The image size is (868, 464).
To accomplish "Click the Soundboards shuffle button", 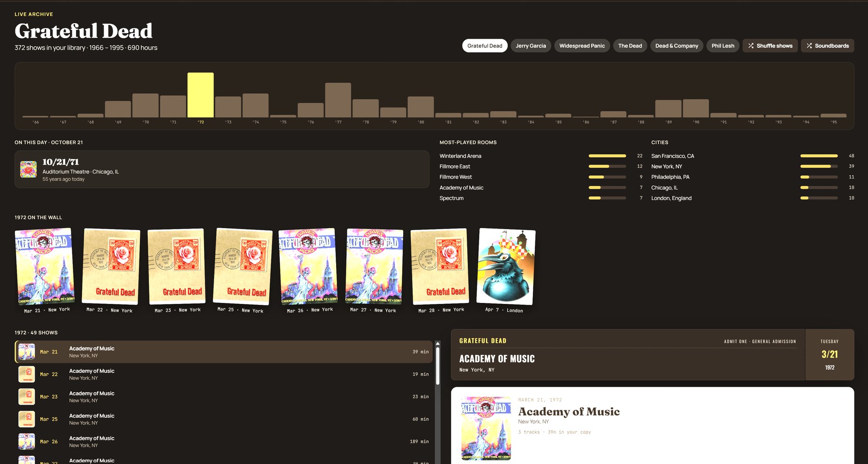I will 827,46.
